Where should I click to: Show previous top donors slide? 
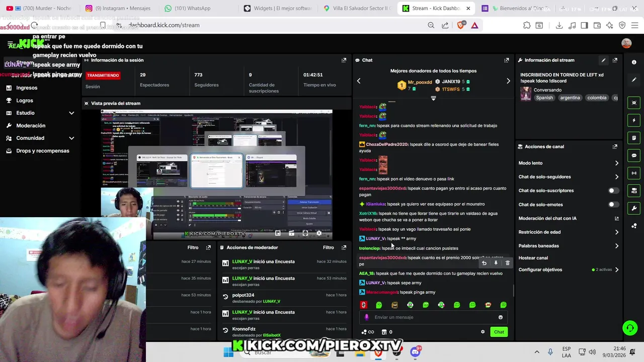[359, 80]
